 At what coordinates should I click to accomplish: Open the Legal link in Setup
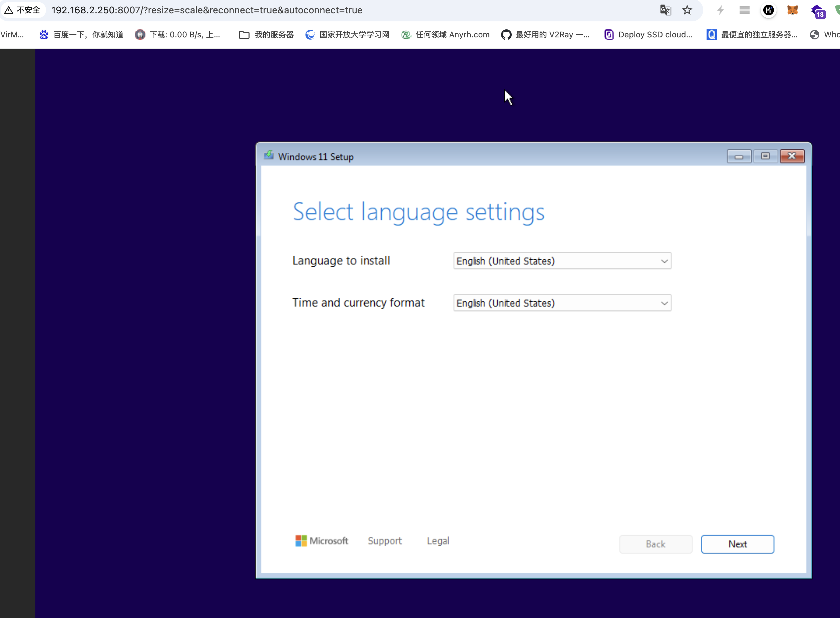click(438, 541)
